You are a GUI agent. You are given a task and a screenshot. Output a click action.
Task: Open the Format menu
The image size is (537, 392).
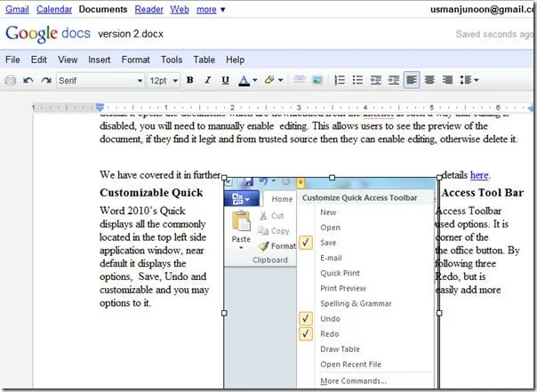pos(136,60)
